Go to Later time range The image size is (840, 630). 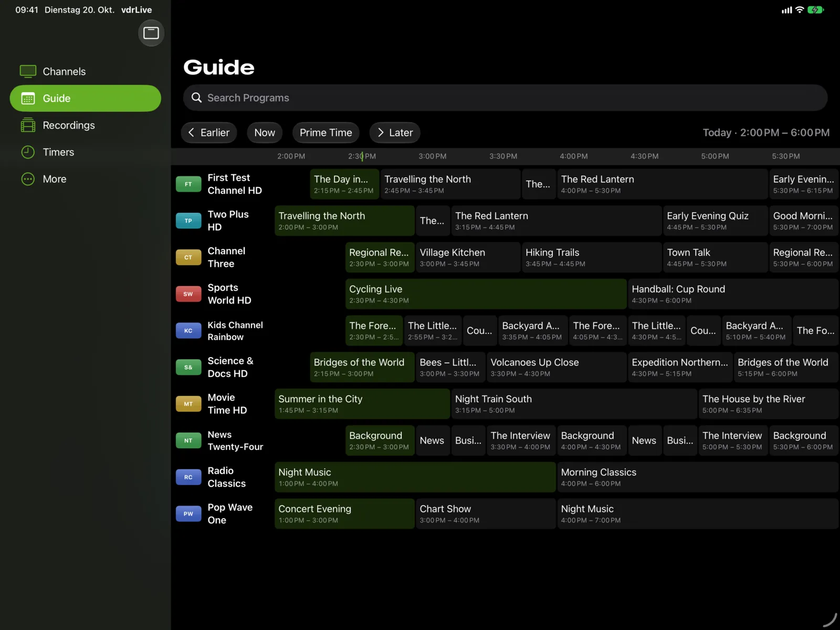(x=395, y=133)
